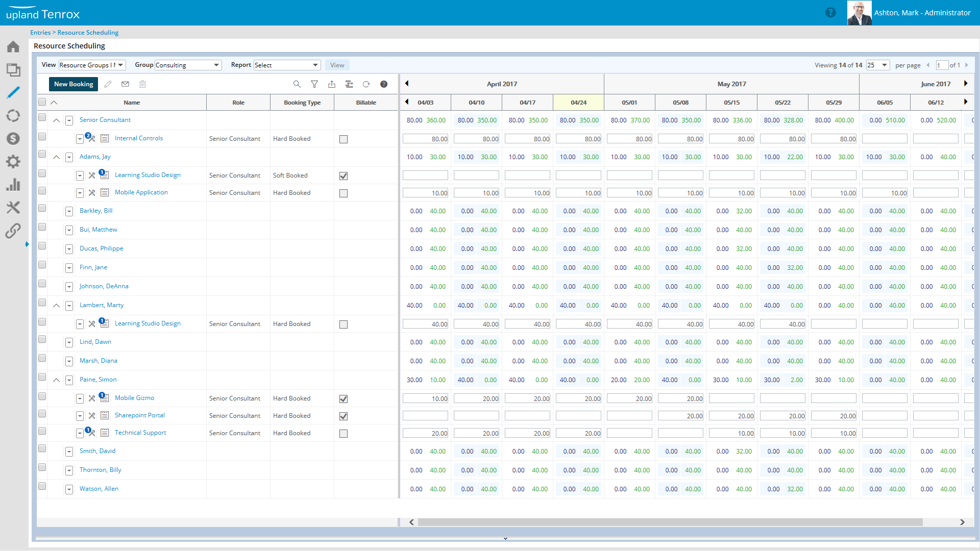
Task: Open the Group Consulting dropdown
Action: [188, 65]
